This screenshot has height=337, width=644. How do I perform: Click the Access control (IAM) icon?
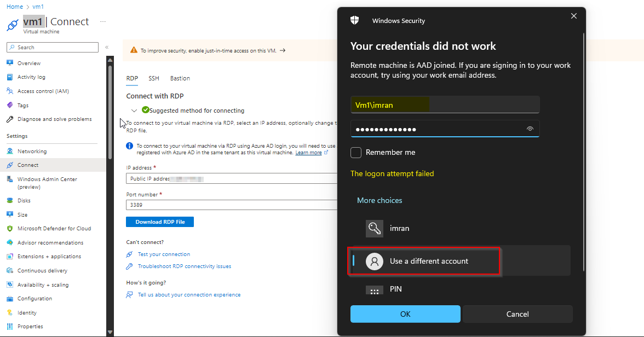(x=10, y=91)
